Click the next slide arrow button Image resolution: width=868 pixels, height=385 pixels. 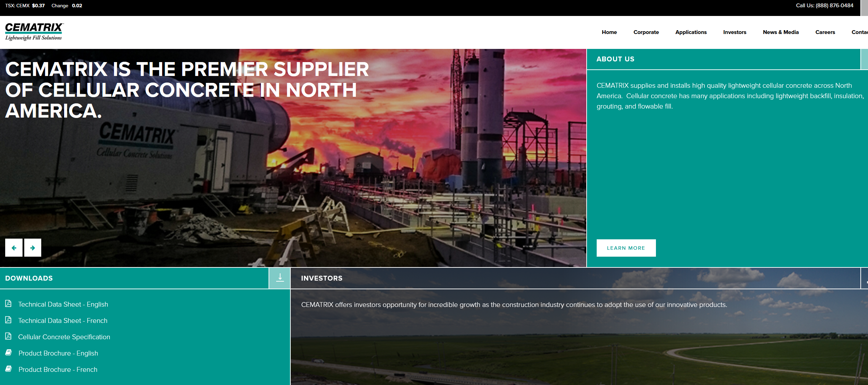tap(33, 248)
